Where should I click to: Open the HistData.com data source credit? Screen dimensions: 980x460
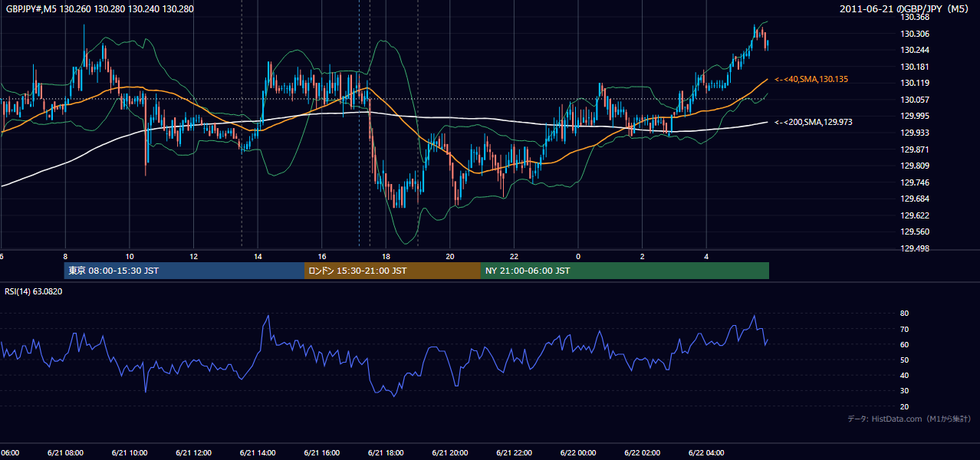(909, 419)
